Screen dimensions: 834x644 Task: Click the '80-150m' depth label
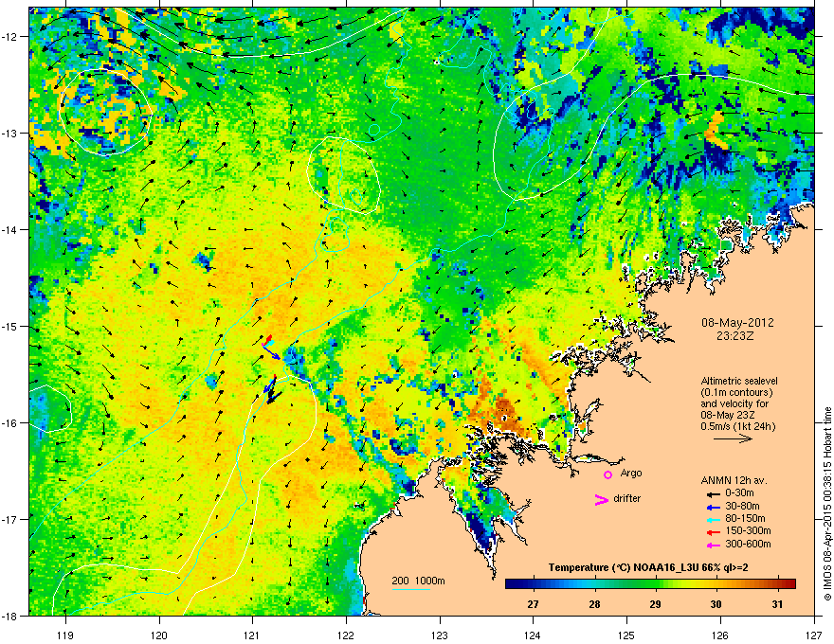pyautogui.click(x=745, y=518)
